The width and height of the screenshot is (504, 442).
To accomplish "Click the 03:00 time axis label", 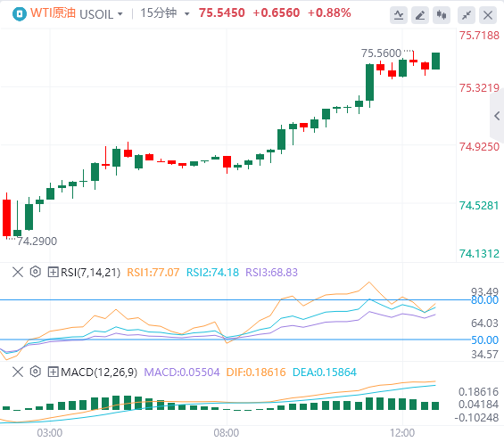I will click(x=49, y=433).
